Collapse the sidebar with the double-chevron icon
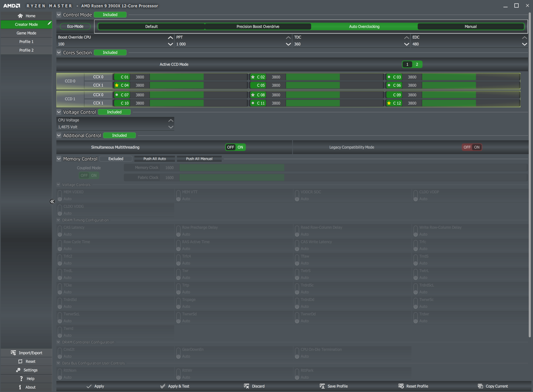 coord(52,202)
